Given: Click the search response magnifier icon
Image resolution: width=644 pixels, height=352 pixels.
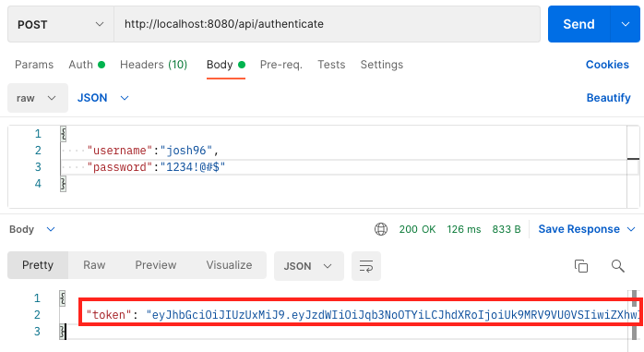Looking at the screenshot, I should click(618, 266).
